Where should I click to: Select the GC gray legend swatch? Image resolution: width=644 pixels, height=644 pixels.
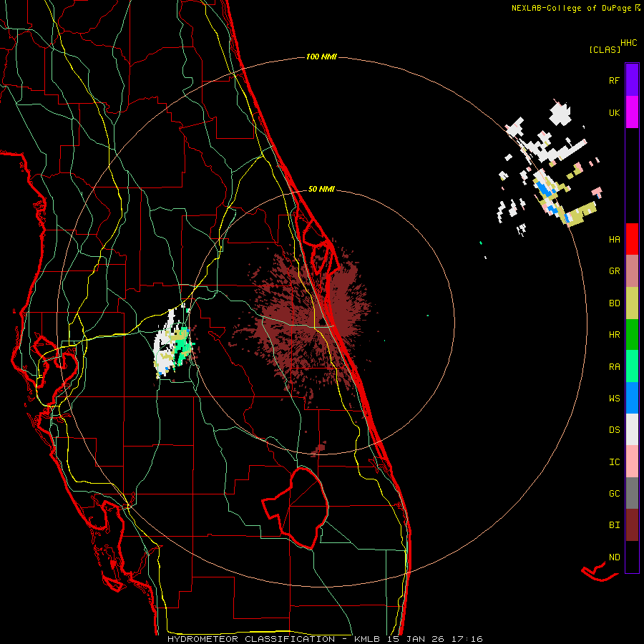coord(632,493)
